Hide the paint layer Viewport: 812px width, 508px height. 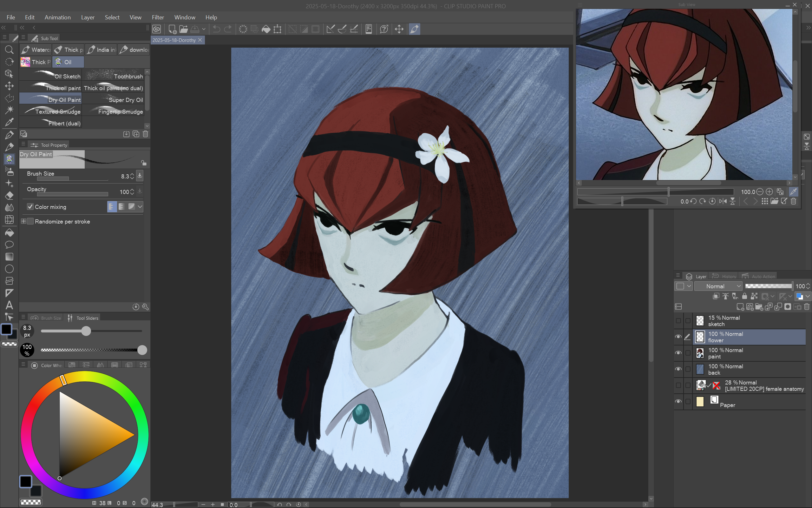678,353
